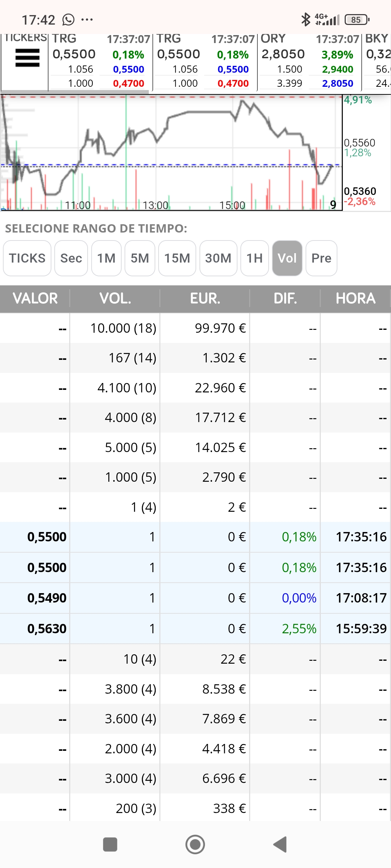
Task: Switch to the 1M time range
Action: 106,258
